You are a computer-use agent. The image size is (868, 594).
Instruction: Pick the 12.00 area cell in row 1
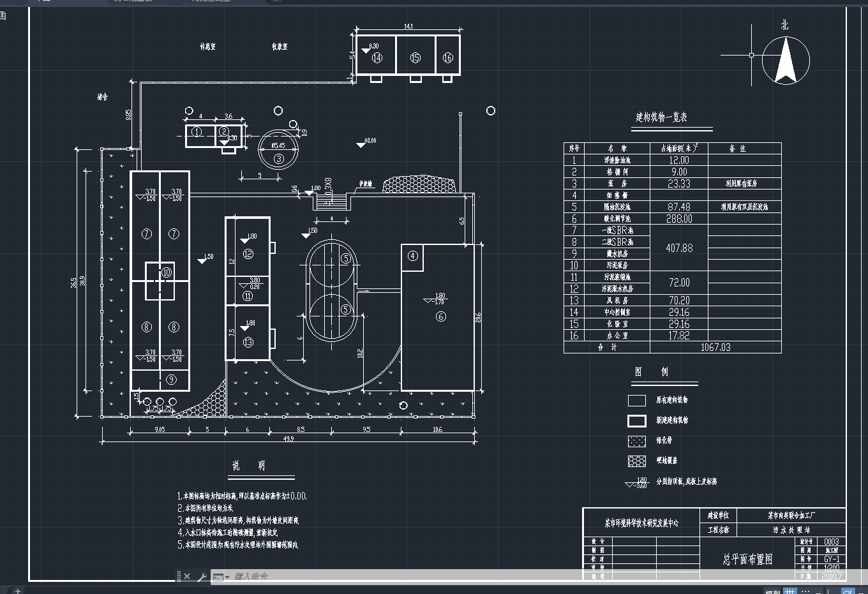[679, 160]
